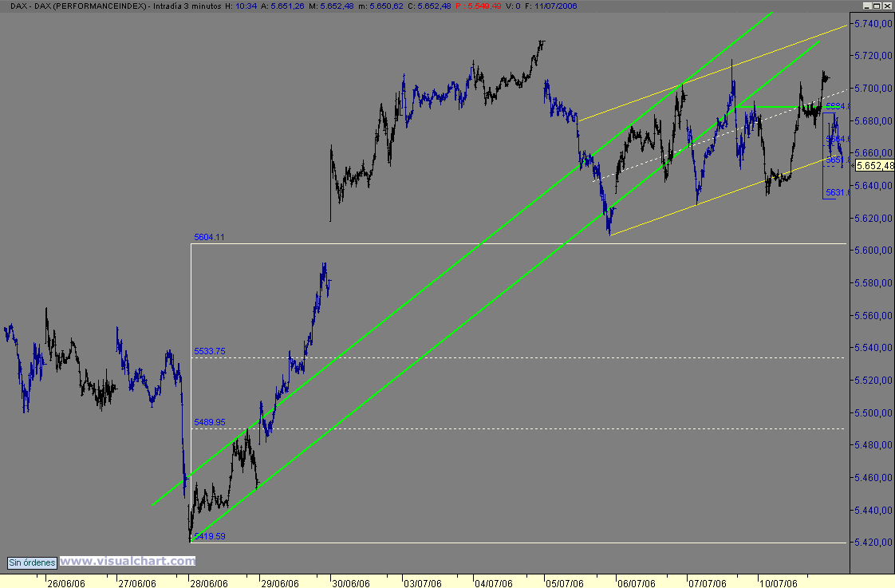
Task: Click the 5.700,00 price axis value
Action: 873,88
